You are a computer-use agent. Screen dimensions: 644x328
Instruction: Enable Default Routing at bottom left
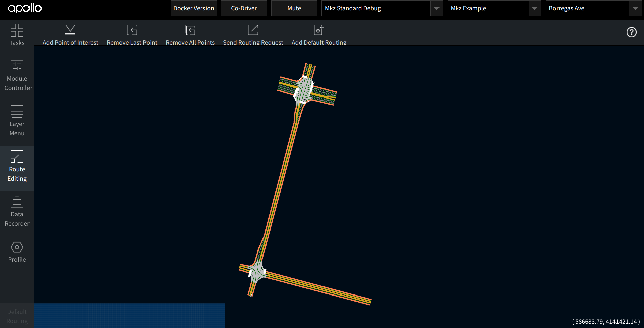[x=17, y=316]
